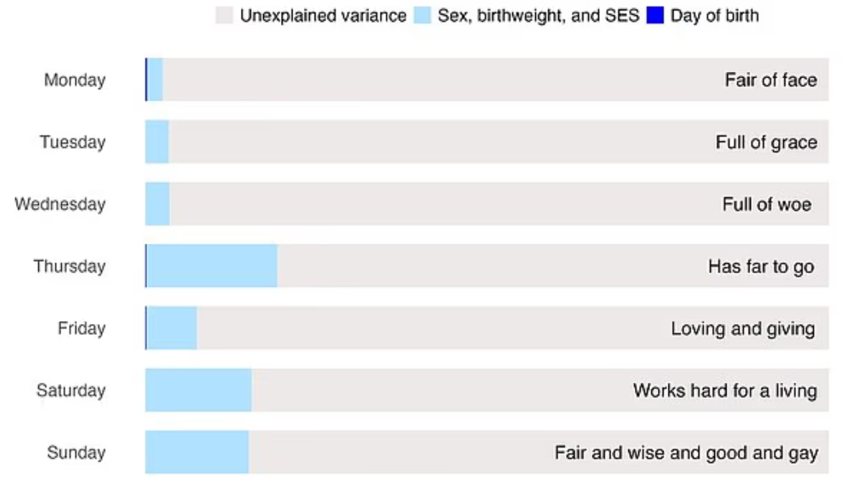Click the "Has far to go" text

[761, 266]
